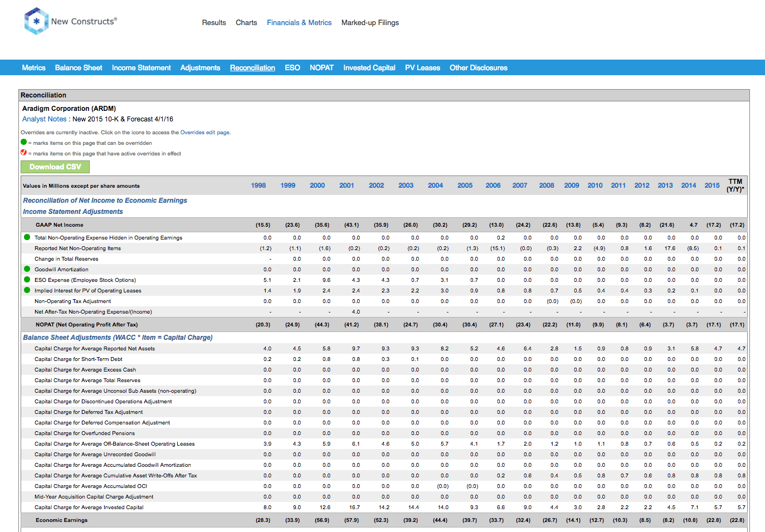The height and width of the screenshot is (532, 765).
Task: Click the 2001 year column header
Action: 347,186
